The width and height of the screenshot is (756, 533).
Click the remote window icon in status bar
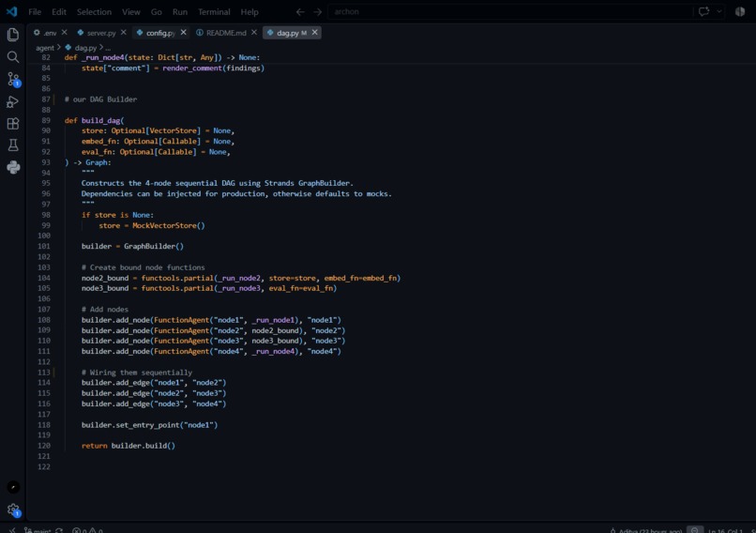click(x=12, y=530)
